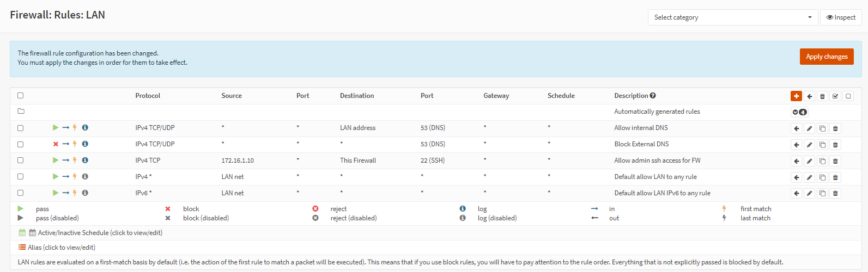Click the "Allow internal DNS" description
Image resolution: width=868 pixels, height=272 pixels.
tap(641, 128)
